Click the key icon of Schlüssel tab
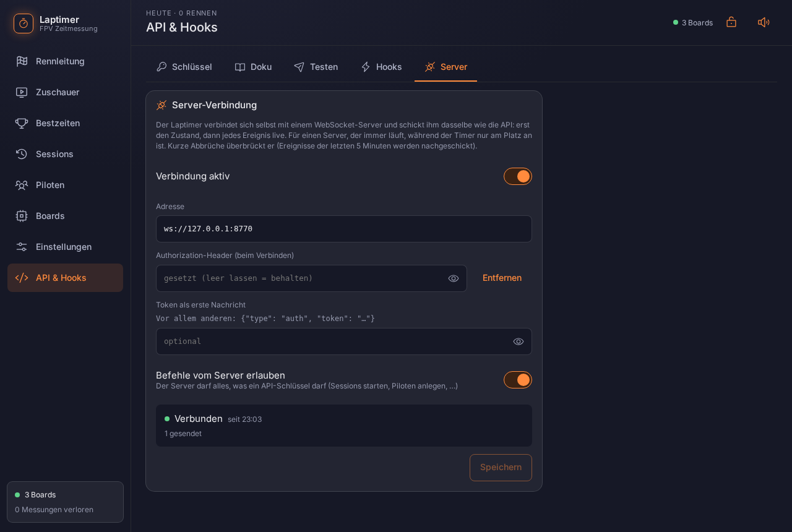The image size is (792, 532). point(161,67)
